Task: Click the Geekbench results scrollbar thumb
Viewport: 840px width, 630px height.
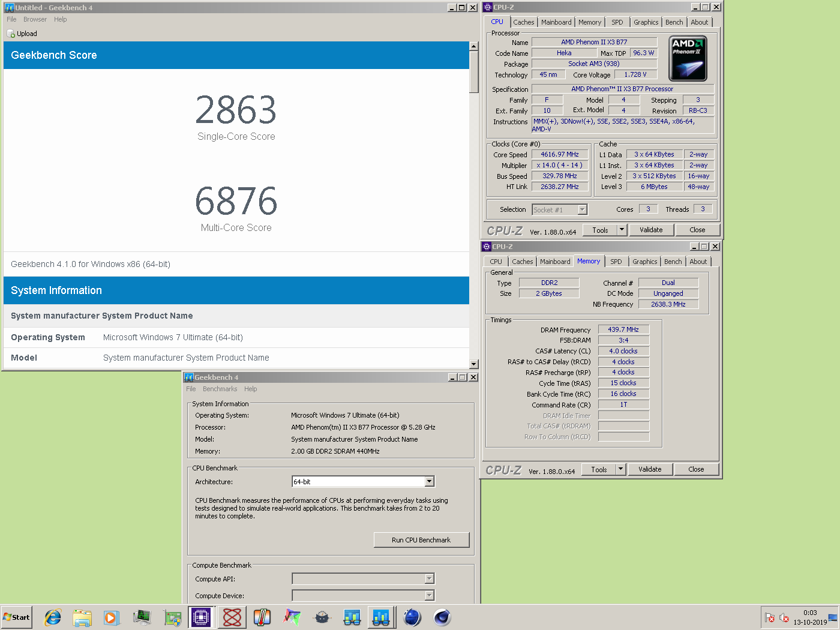Action: (474, 72)
